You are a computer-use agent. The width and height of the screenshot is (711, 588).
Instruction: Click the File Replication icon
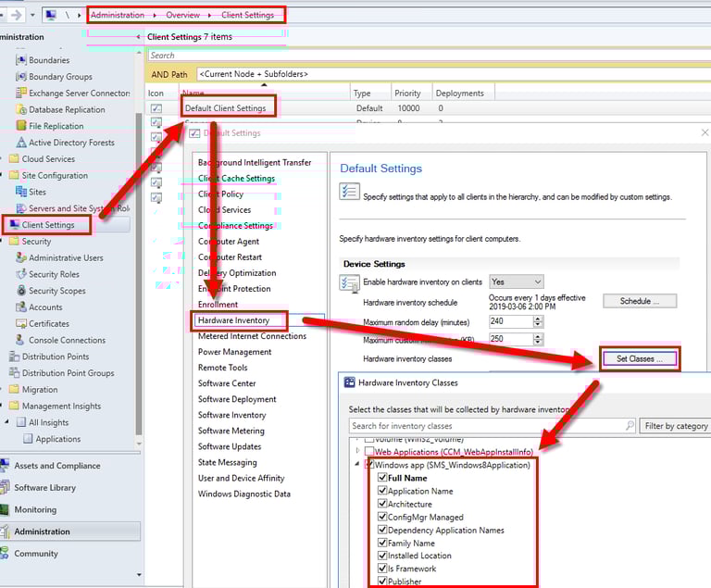pyautogui.click(x=21, y=126)
